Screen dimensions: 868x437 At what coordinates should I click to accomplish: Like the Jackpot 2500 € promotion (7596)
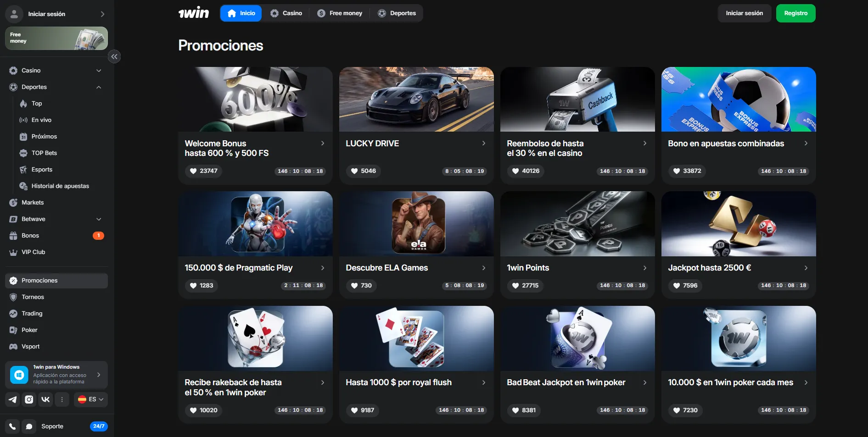tap(685, 286)
